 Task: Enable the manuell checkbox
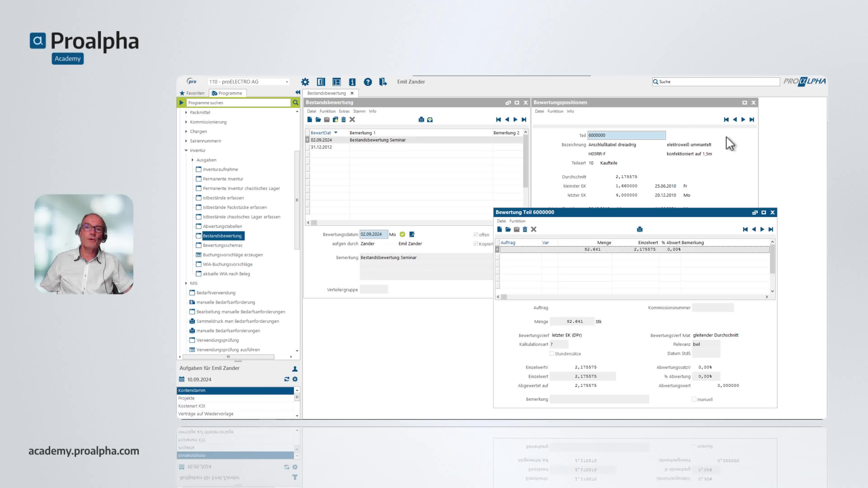(694, 399)
